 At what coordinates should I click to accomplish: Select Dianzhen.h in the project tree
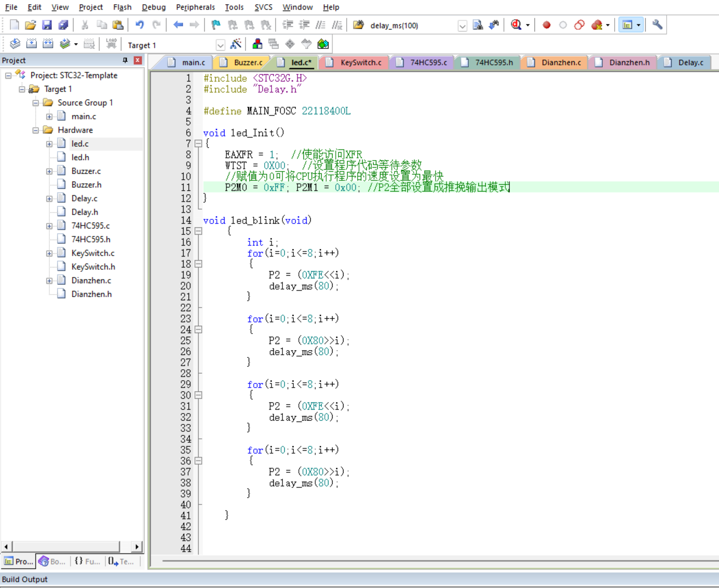point(91,294)
